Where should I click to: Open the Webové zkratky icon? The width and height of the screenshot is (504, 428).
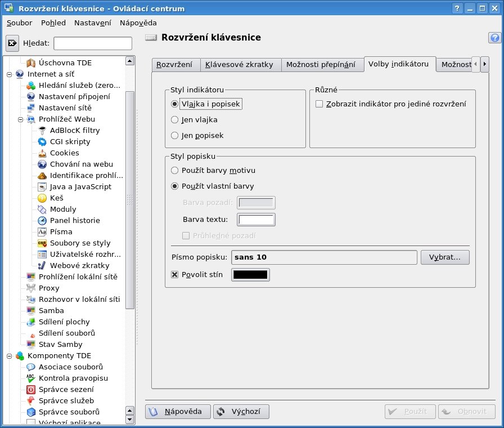point(42,265)
